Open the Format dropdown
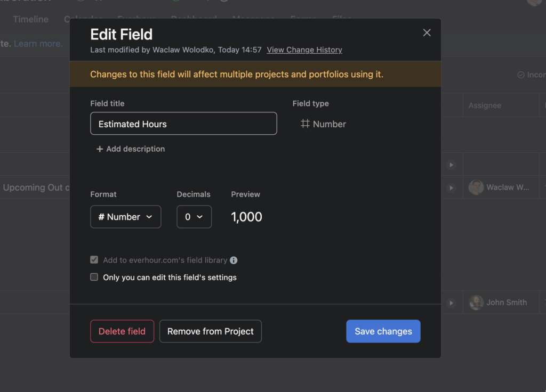 (125, 217)
